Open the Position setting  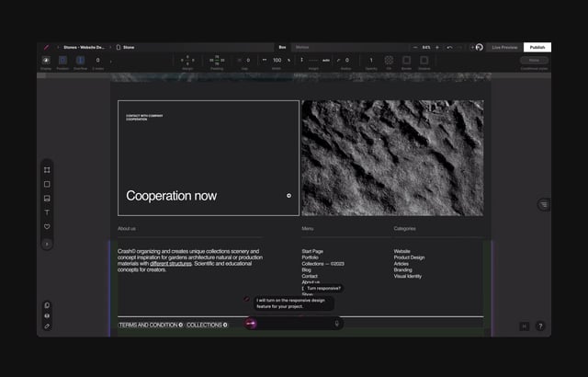[62, 61]
